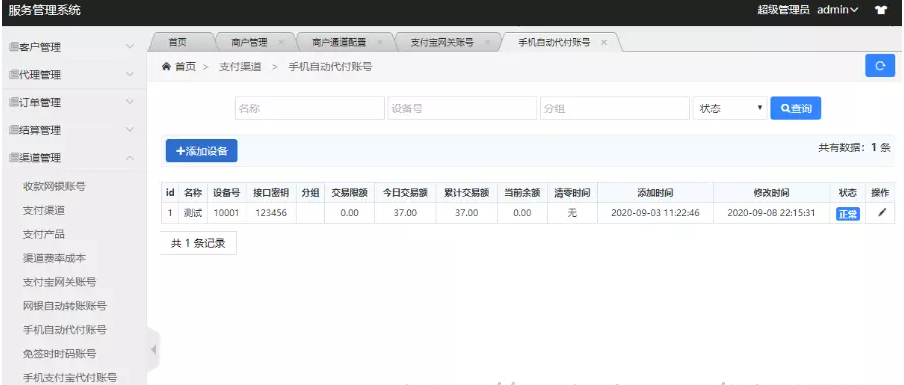Expand the 客户管理 sidebar menu

pyautogui.click(x=73, y=47)
